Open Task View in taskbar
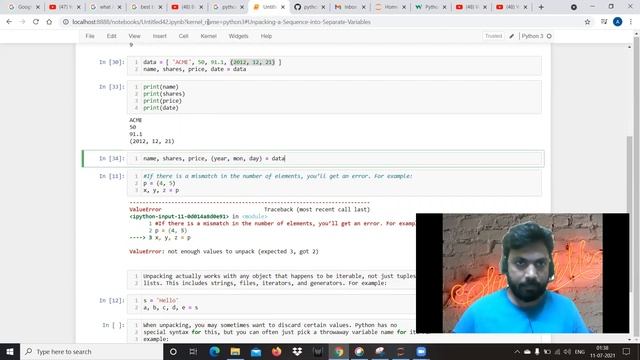Viewport: 640px width, 360px height. pyautogui.click(x=193, y=351)
